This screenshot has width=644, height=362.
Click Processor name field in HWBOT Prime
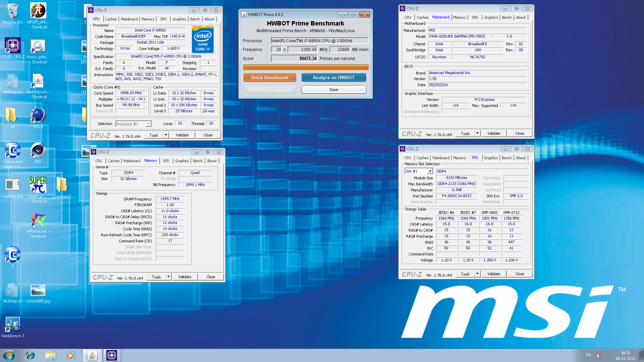pos(320,41)
